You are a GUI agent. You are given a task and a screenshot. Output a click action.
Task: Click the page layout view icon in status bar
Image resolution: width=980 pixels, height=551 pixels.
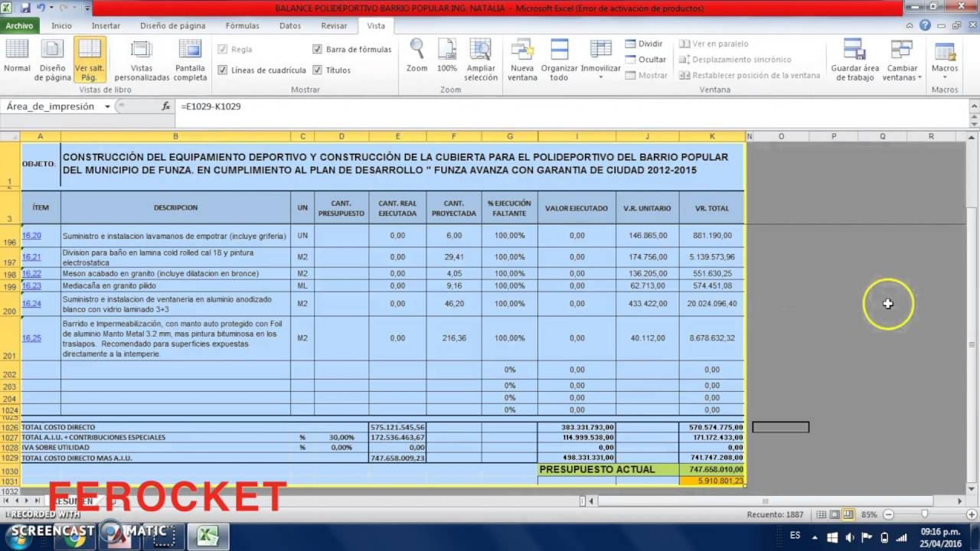pos(835,515)
